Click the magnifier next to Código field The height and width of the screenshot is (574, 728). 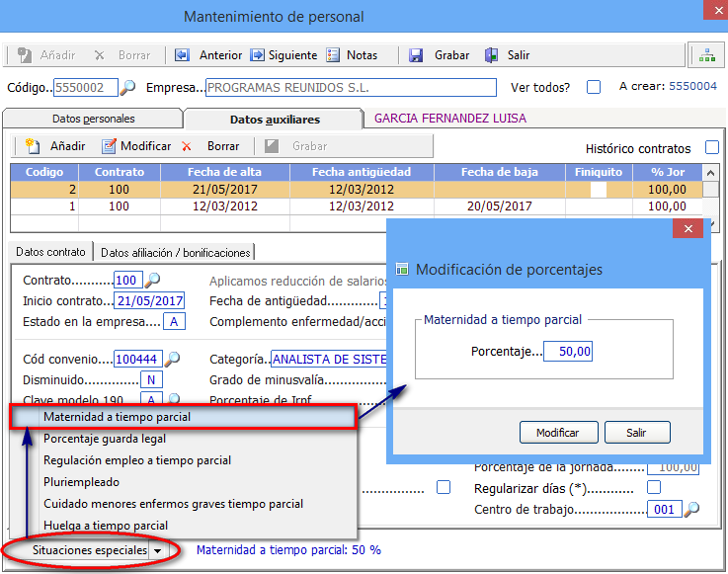coord(127,87)
